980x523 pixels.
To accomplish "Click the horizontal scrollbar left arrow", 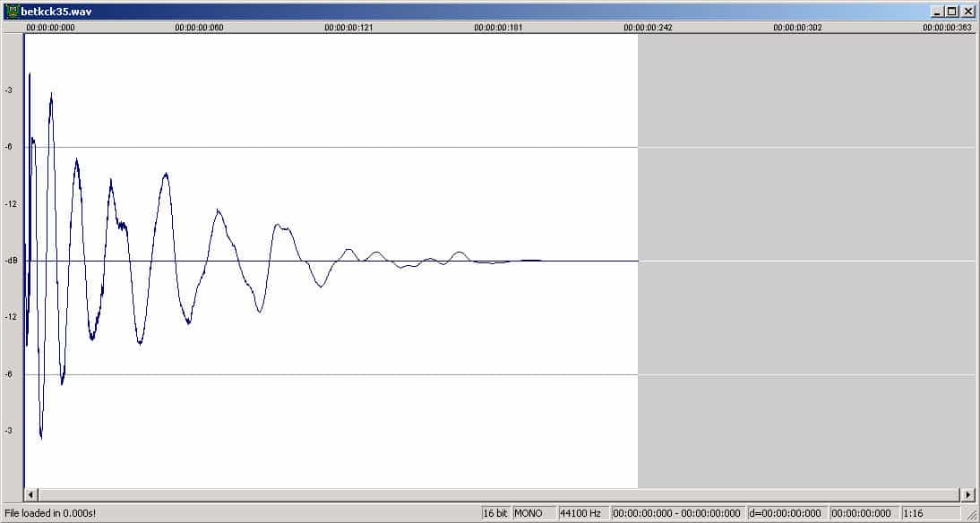I will (31, 495).
